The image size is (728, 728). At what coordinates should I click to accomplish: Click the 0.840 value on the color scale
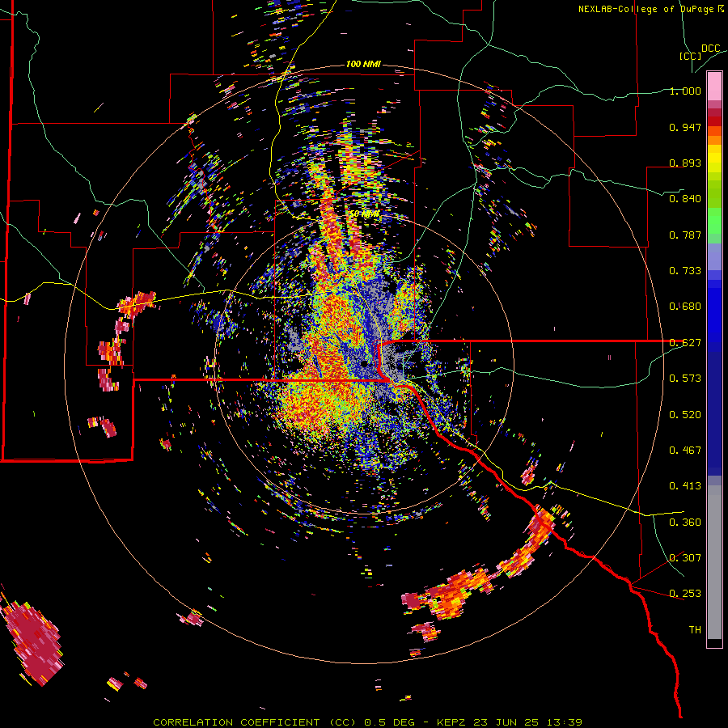685,199
